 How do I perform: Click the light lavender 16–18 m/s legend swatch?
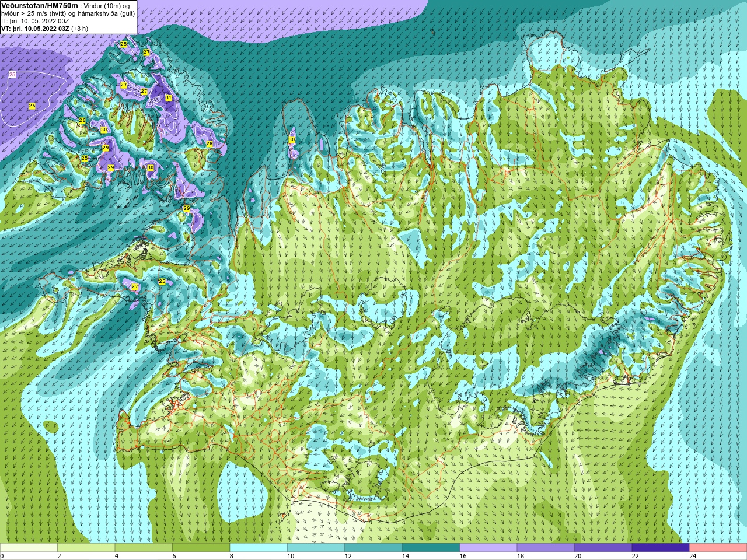point(488,548)
